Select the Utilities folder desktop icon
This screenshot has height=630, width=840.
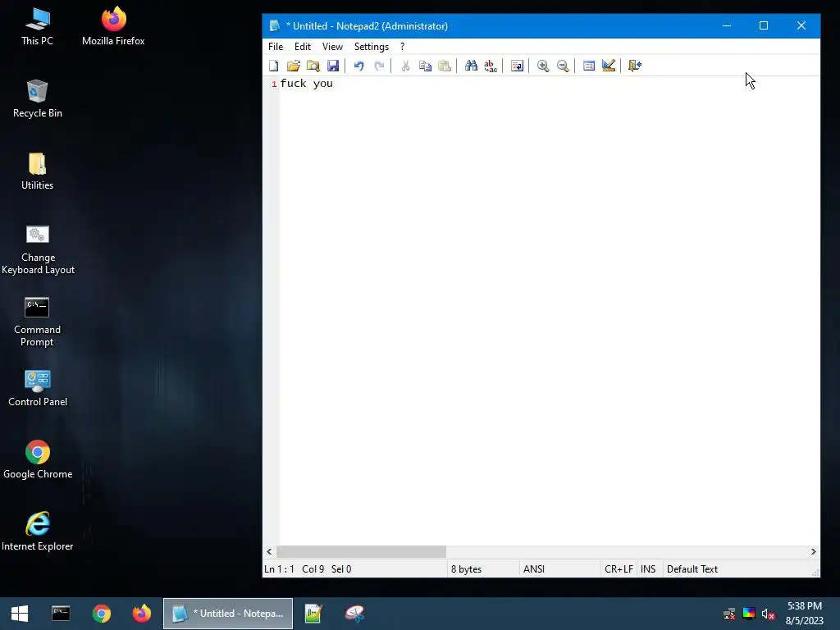coord(37,171)
